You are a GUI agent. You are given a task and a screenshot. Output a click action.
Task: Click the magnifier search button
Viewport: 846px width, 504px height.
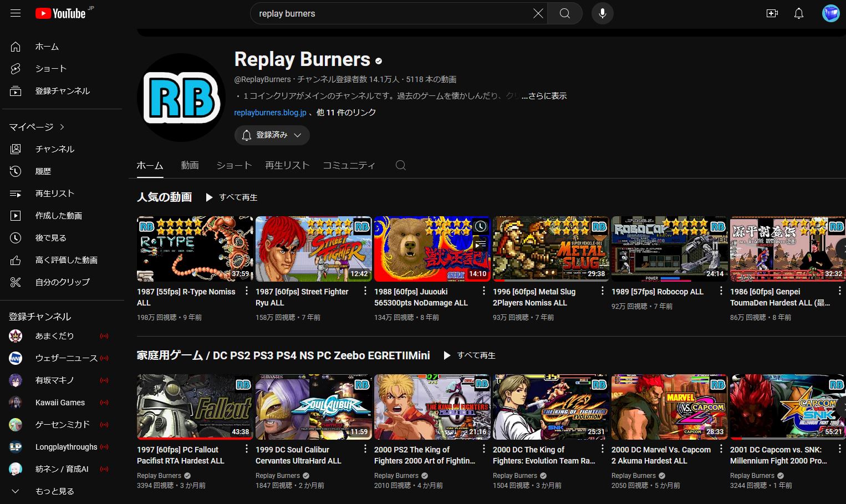click(565, 13)
